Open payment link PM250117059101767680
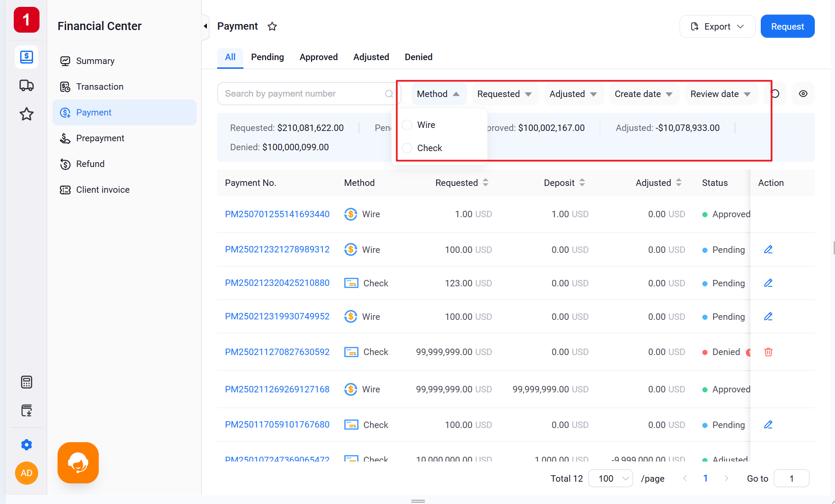Image resolution: width=835 pixels, height=504 pixels. (277, 425)
